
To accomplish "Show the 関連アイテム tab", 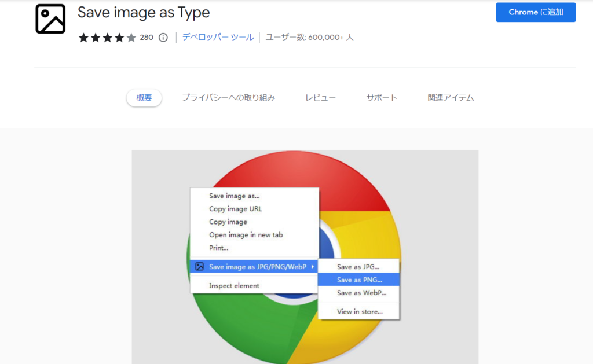I will pyautogui.click(x=451, y=98).
